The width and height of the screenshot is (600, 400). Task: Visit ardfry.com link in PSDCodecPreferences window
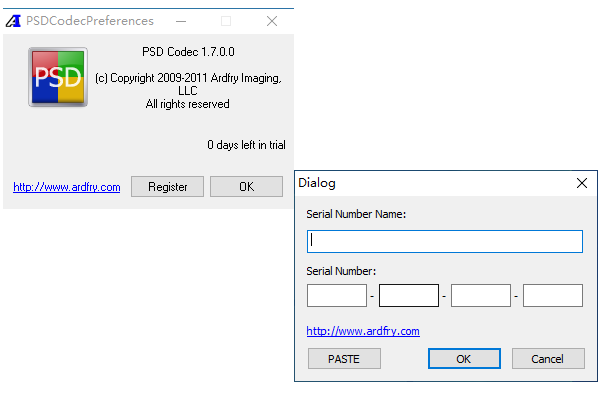tap(67, 187)
